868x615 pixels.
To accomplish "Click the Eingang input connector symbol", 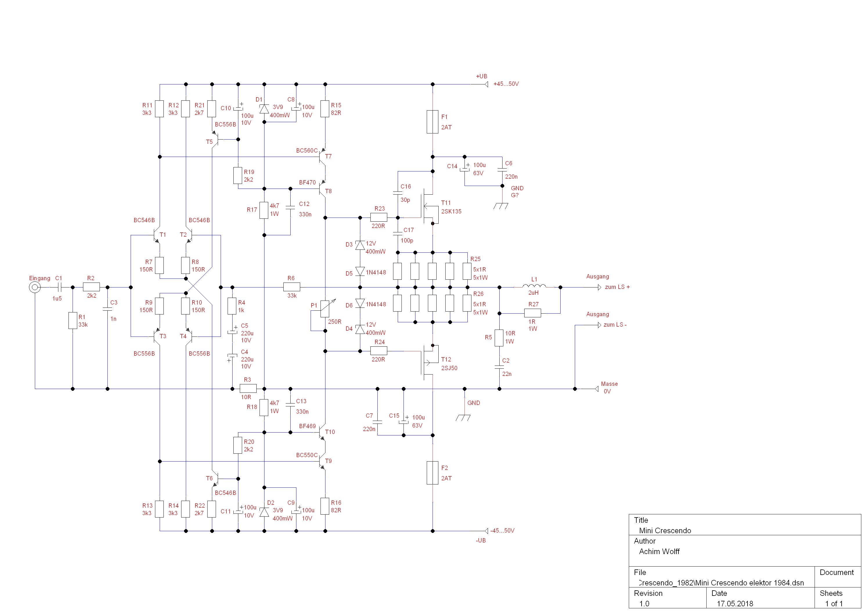I will tap(35, 287).
